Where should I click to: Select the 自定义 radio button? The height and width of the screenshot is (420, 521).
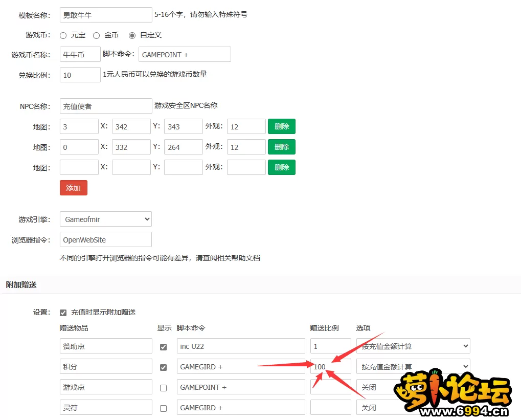pyautogui.click(x=132, y=36)
